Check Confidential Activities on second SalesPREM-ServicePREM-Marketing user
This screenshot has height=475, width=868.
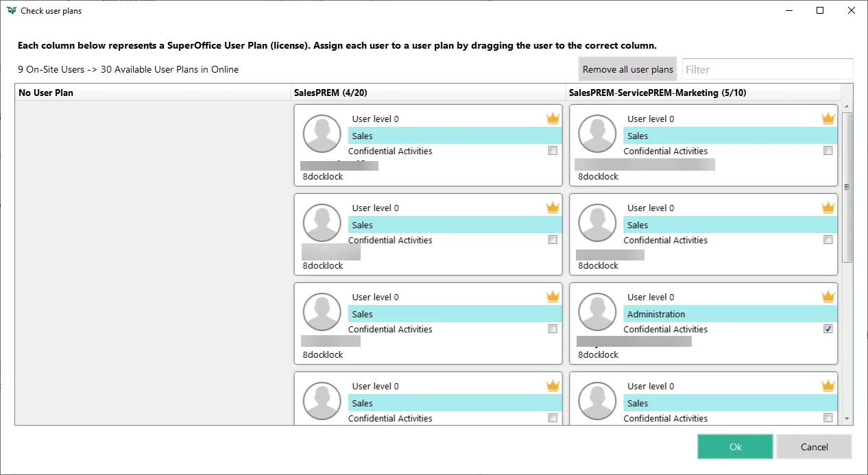pos(828,240)
